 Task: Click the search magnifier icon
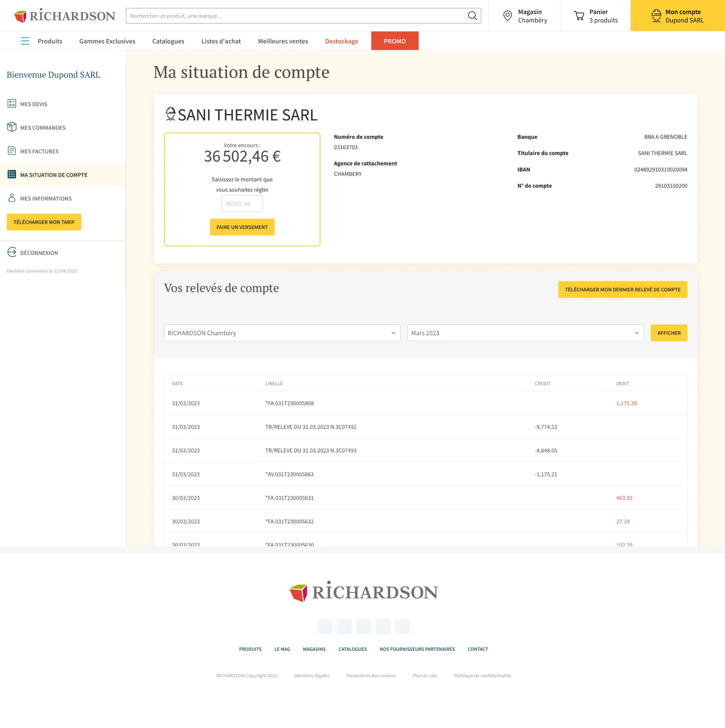tap(472, 16)
